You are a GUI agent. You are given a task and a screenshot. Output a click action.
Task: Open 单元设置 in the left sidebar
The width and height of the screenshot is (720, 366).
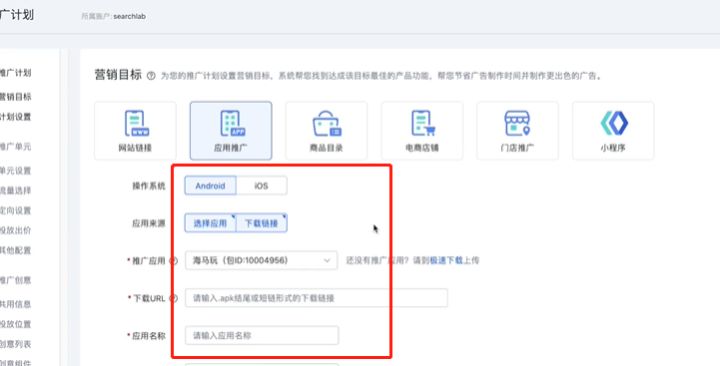pos(15,171)
